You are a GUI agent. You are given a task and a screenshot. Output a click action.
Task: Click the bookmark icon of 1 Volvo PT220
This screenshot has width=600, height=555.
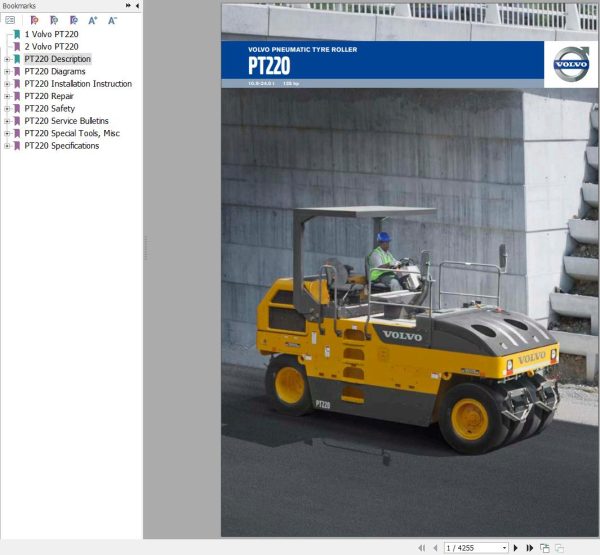click(17, 34)
